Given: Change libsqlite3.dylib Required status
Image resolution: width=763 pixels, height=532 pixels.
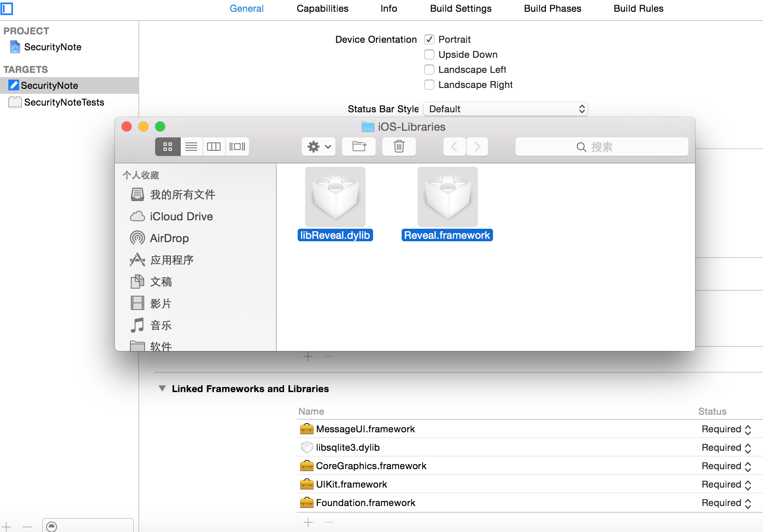Looking at the screenshot, I should pos(727,448).
